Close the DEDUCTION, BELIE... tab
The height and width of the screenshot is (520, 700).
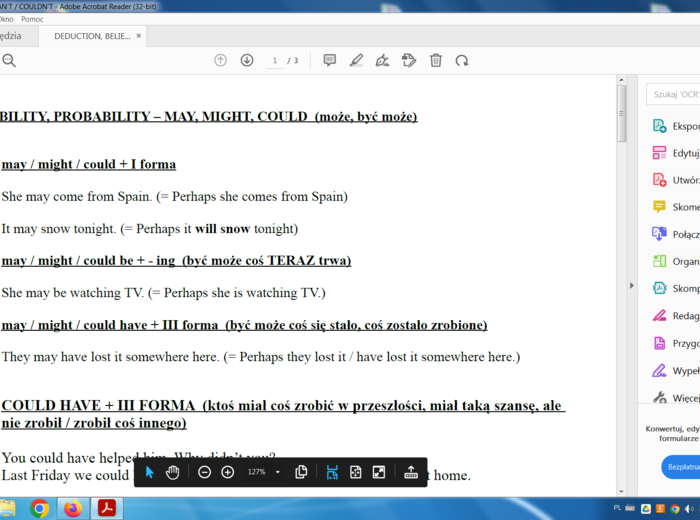coord(139,36)
